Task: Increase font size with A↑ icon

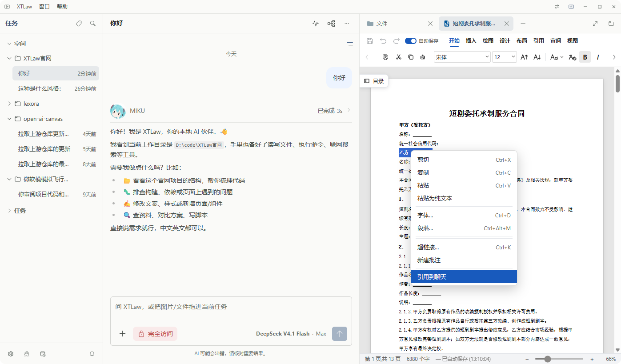Action: click(x=525, y=57)
